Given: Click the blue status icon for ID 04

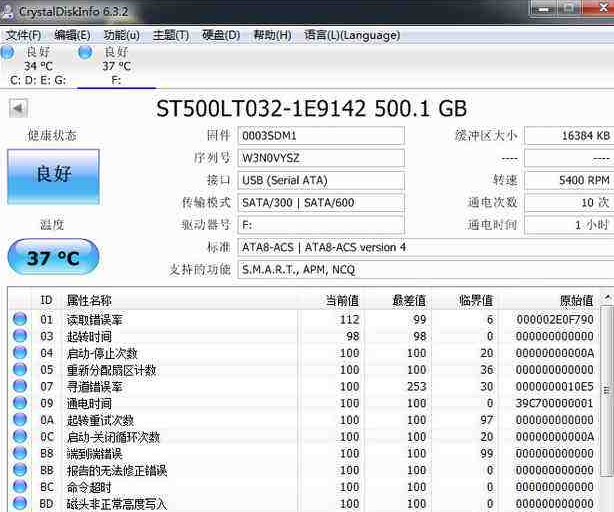Looking at the screenshot, I should tap(20, 353).
